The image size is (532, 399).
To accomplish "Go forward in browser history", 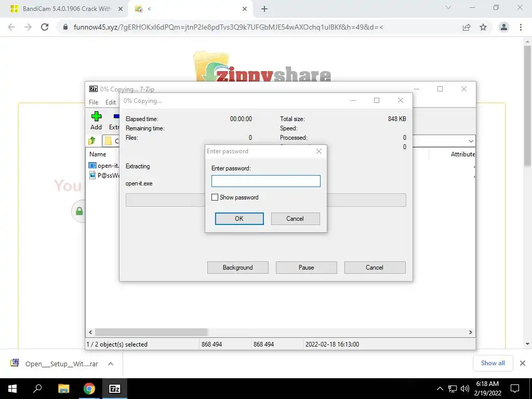I will click(28, 27).
